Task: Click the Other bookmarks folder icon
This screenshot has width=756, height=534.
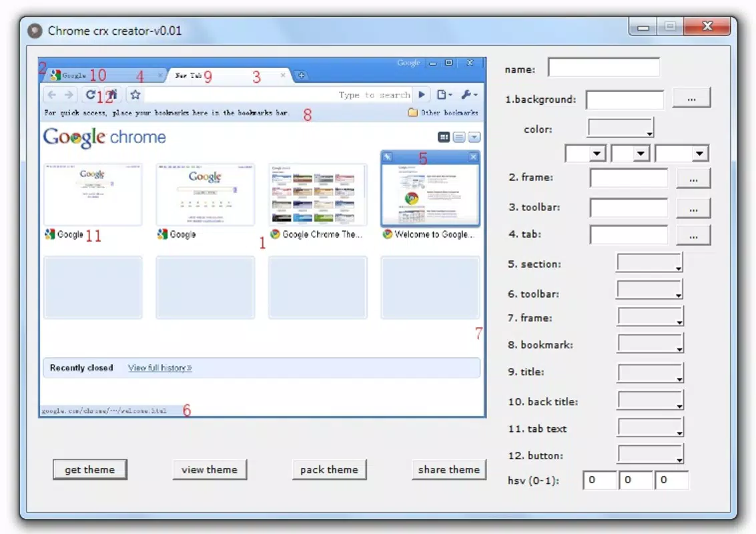Action: click(x=413, y=112)
